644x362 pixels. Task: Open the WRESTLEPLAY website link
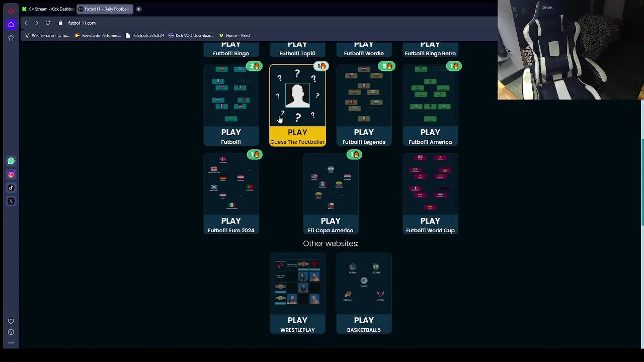(x=297, y=324)
